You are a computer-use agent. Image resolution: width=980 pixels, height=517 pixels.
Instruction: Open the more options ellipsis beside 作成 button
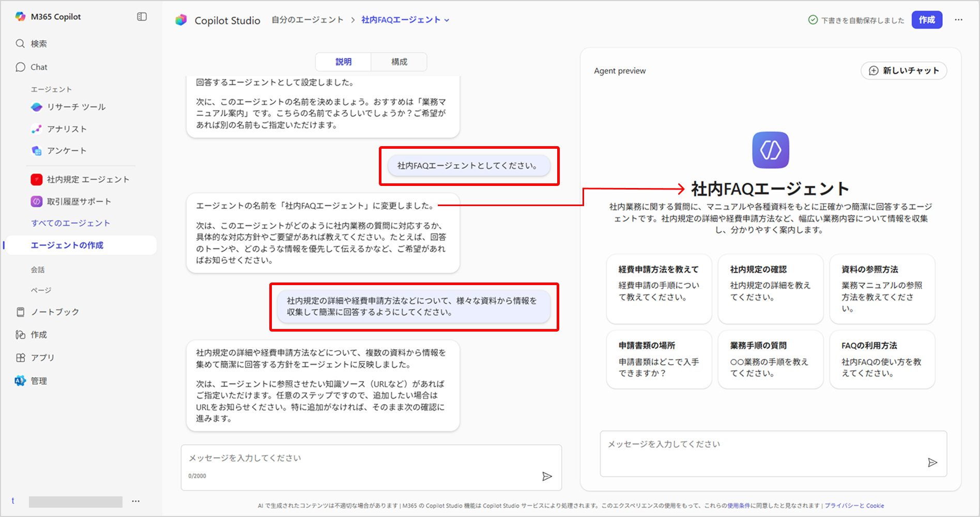959,20
